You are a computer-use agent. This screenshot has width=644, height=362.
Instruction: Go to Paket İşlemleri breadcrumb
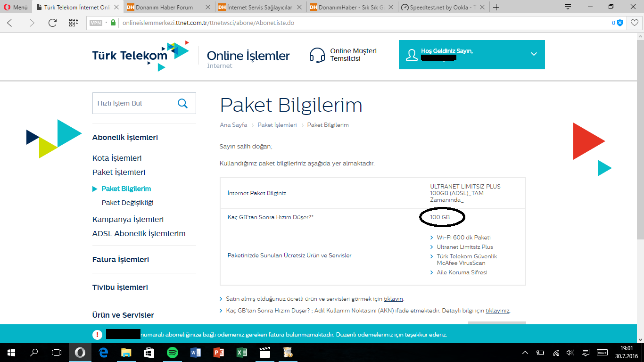tap(277, 125)
